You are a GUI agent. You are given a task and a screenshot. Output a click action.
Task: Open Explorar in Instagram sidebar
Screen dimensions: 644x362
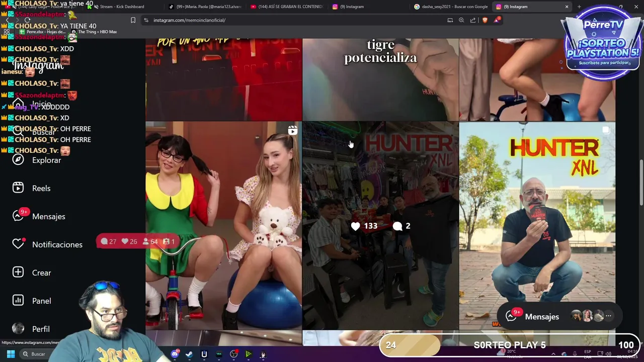point(36,160)
